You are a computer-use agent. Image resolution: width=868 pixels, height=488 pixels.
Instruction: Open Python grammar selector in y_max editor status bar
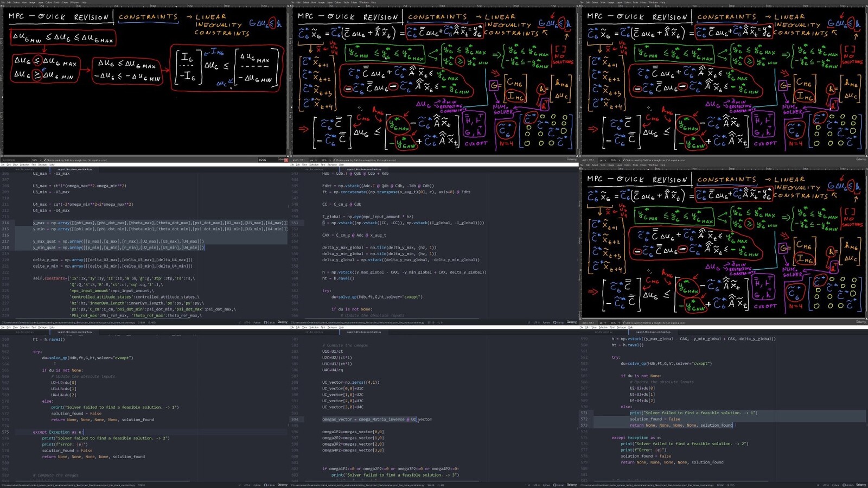tap(257, 322)
